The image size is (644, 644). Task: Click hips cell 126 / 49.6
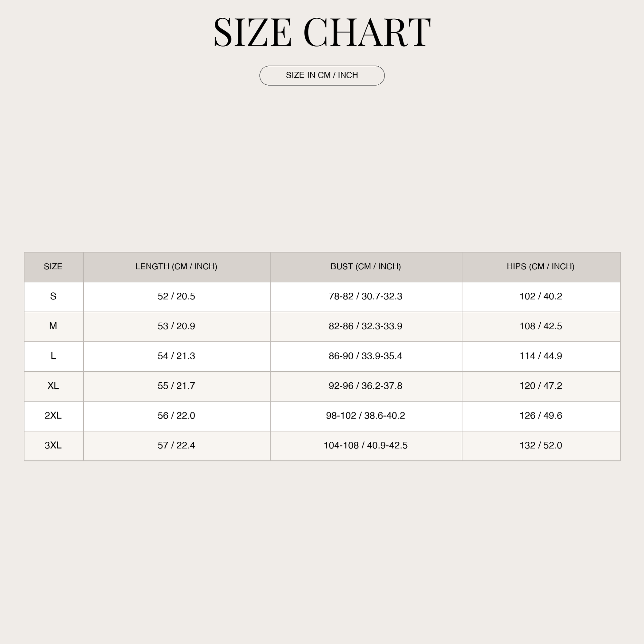pyautogui.click(x=541, y=416)
